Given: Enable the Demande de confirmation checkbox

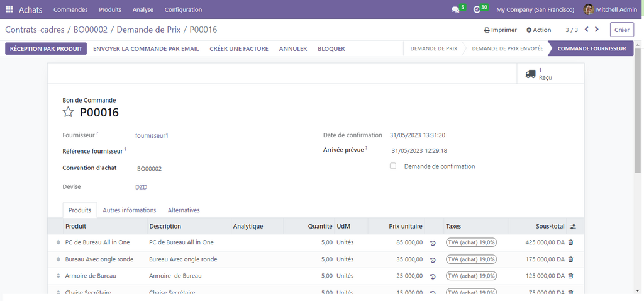Looking at the screenshot, I should pos(393,166).
